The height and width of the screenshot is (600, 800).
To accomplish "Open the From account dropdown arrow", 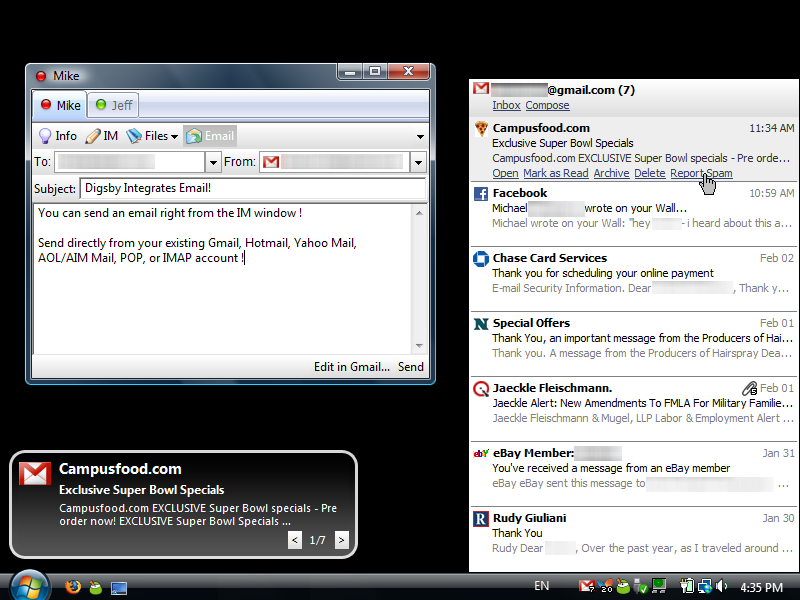I will coord(419,161).
